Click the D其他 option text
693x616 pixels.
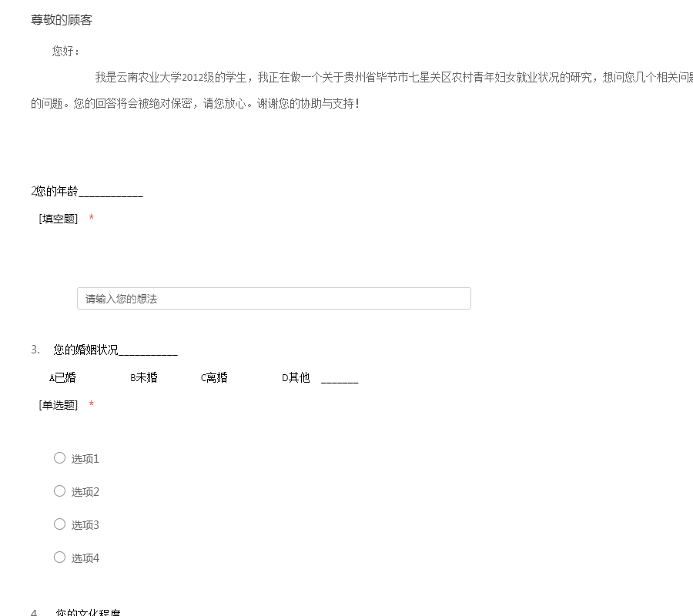296,378
